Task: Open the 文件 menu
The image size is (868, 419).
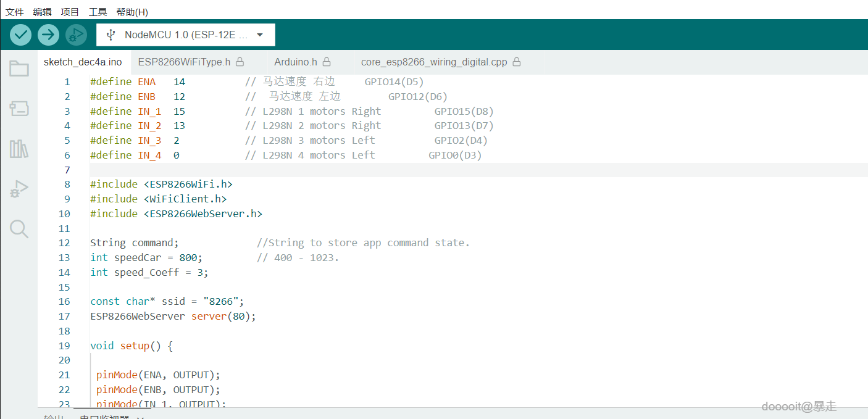Action: click(x=15, y=12)
